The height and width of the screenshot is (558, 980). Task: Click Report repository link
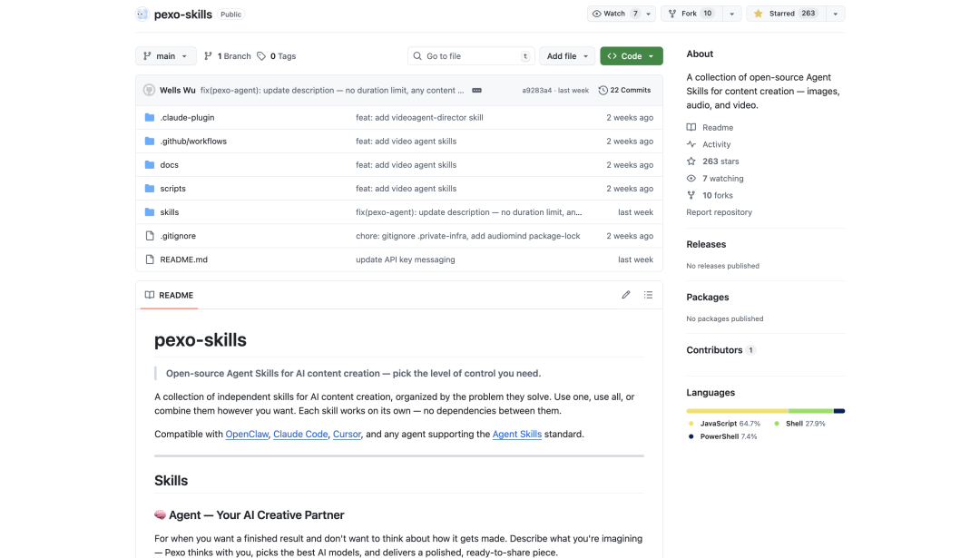click(719, 212)
